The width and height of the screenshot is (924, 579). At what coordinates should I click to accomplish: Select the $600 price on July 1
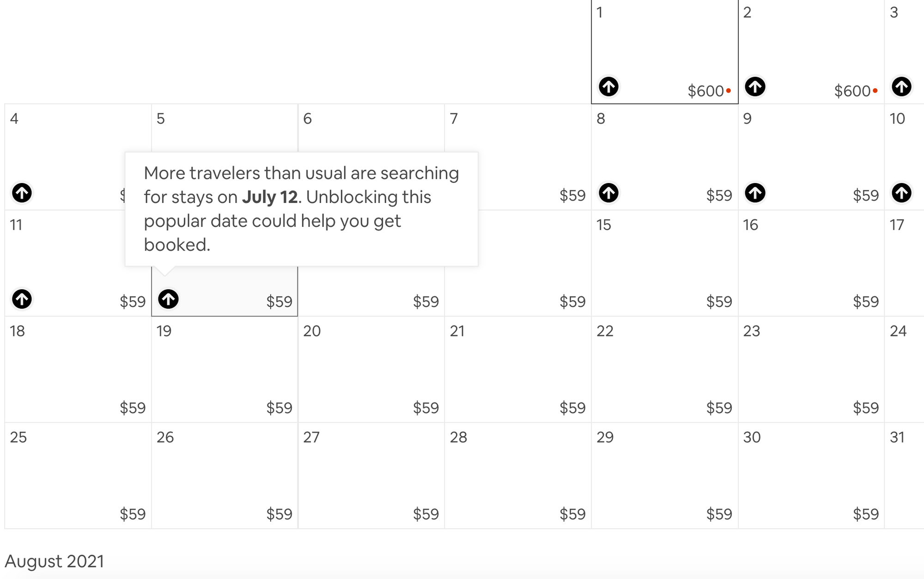[705, 91]
